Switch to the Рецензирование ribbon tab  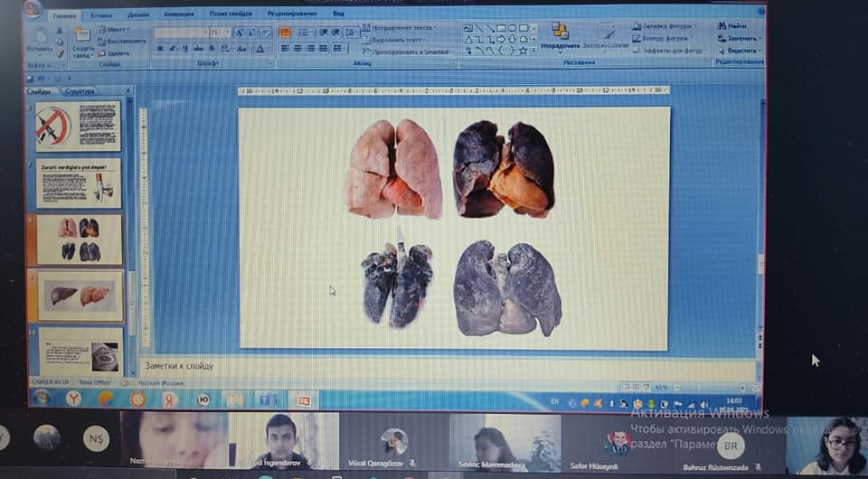click(292, 14)
